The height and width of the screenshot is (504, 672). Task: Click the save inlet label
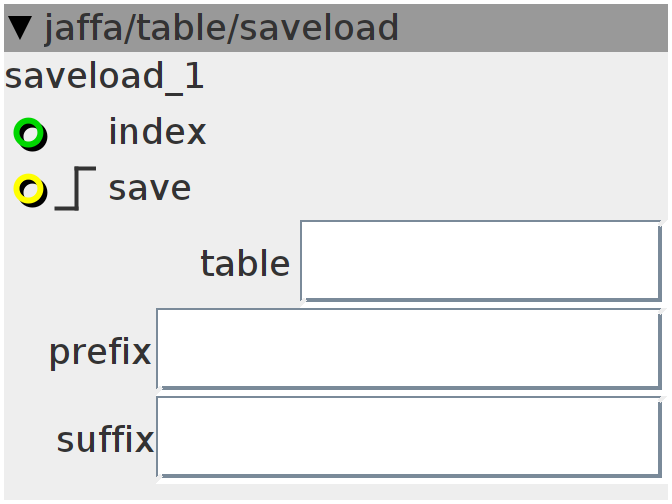click(150, 189)
